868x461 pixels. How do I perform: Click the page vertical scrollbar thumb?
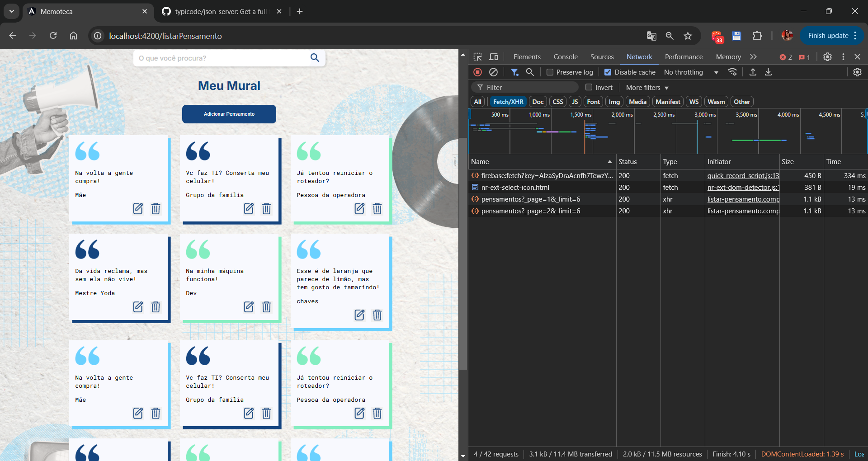tap(463, 253)
